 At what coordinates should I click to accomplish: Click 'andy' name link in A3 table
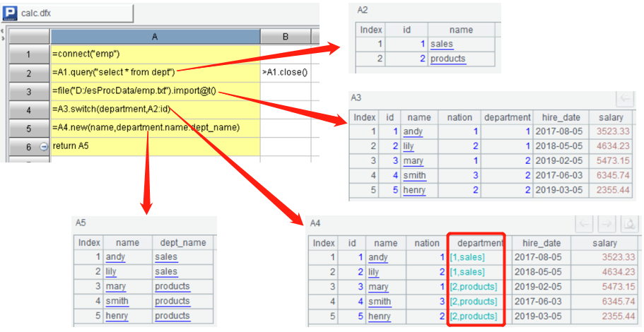412,131
